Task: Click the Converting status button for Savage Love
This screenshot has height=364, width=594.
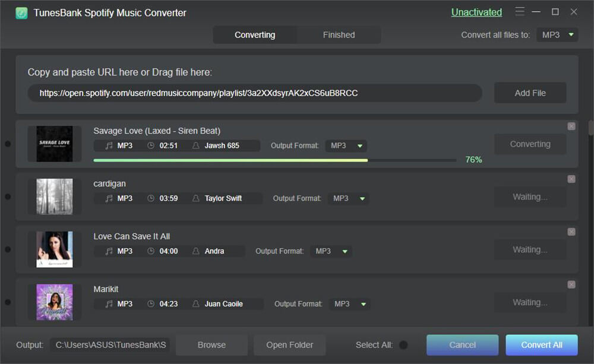Action: pos(530,144)
